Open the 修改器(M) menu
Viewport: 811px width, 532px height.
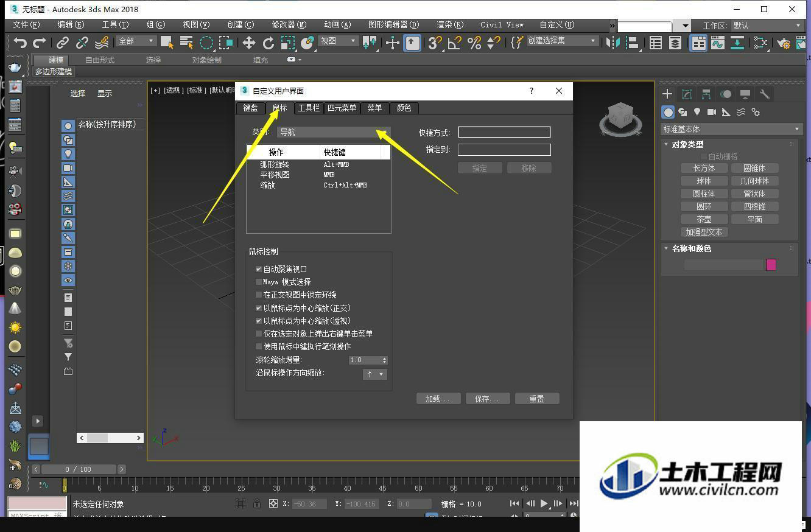[289, 25]
